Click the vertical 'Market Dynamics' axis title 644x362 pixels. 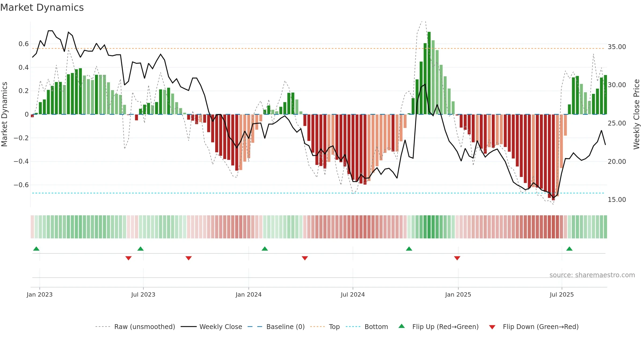point(4,114)
